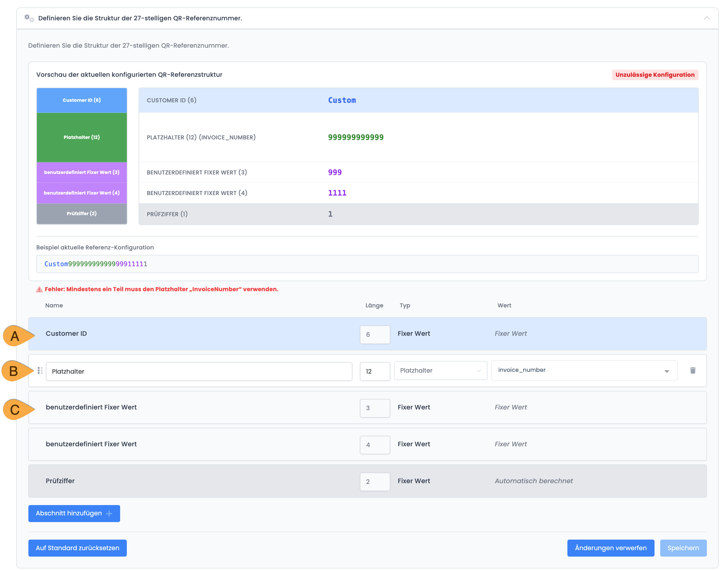Click Auf Standard zurücksetzen button
Image resolution: width=728 pixels, height=570 pixels.
[77, 548]
